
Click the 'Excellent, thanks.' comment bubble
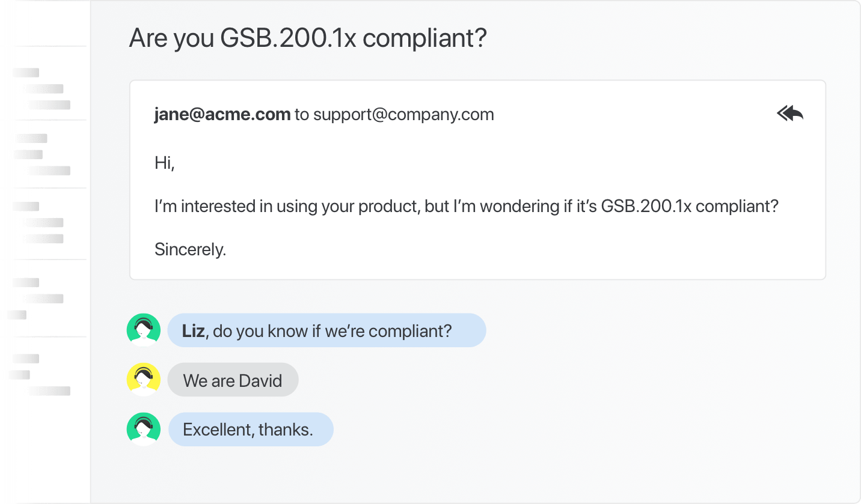pyautogui.click(x=250, y=429)
